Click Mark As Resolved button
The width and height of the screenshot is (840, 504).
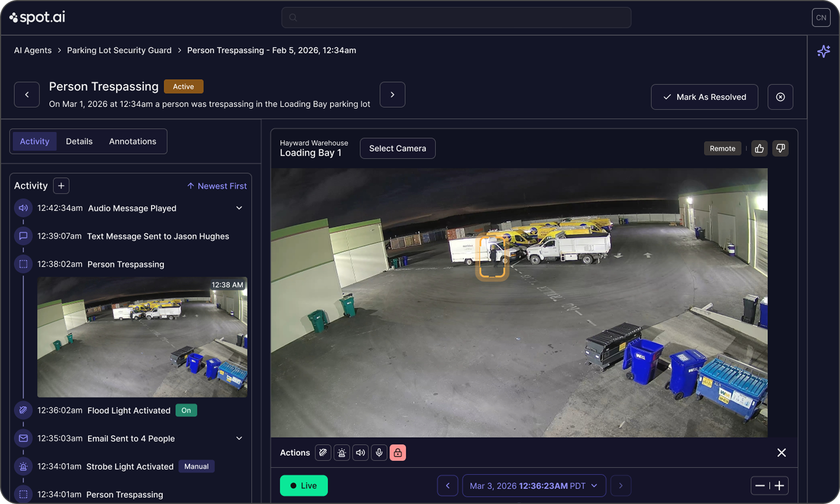[x=704, y=97]
